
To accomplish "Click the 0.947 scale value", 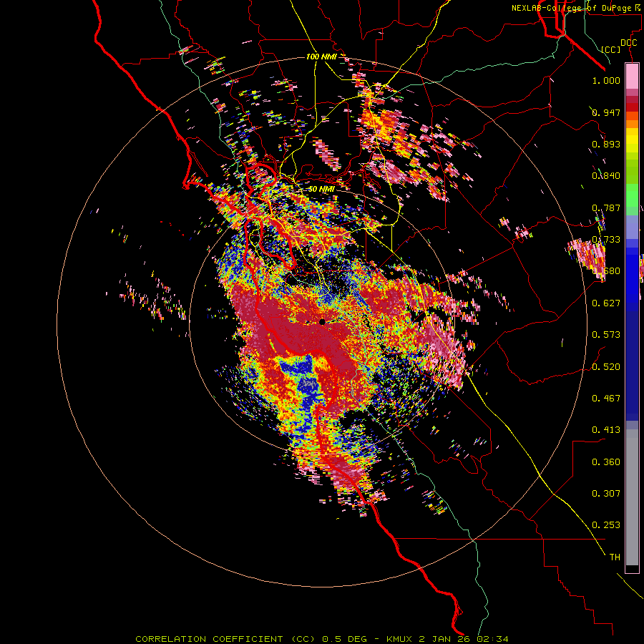I will [606, 112].
